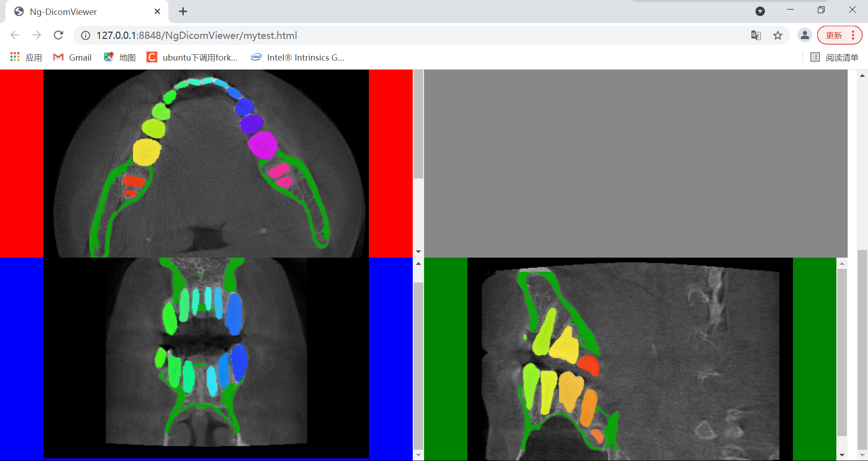Open the 阅读清单 reading list
868x461 pixels.
(x=834, y=57)
